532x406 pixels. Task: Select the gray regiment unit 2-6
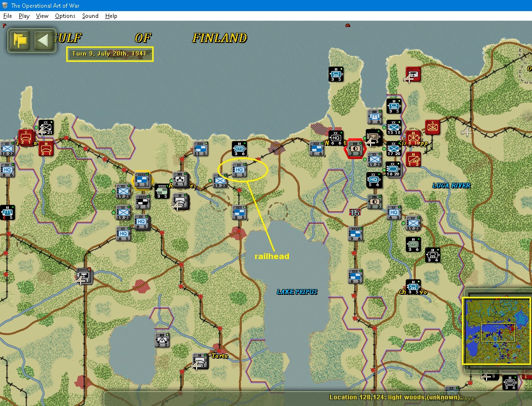374,117
